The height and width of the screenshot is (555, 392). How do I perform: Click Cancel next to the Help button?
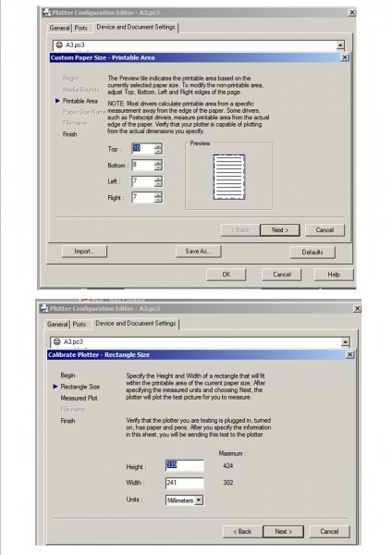click(282, 275)
